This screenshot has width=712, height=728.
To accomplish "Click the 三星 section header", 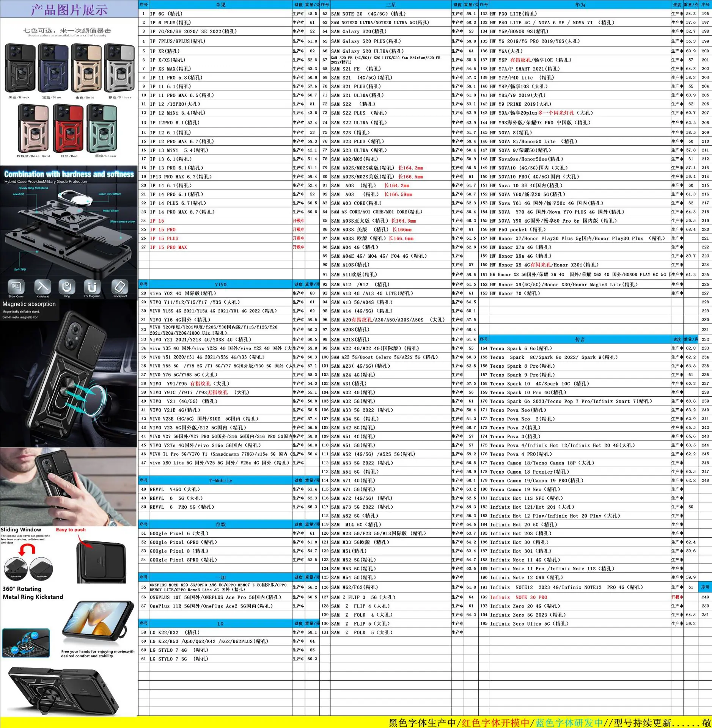I will (391, 5).
